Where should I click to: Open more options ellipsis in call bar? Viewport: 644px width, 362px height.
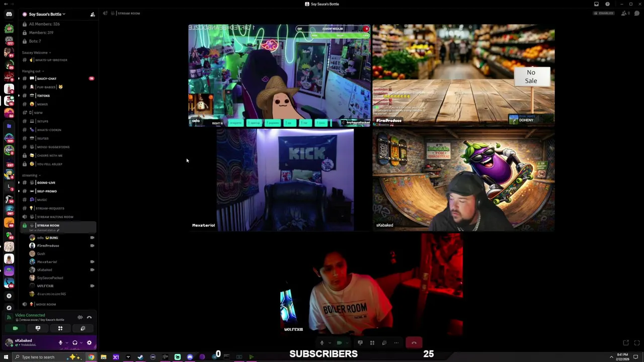(396, 343)
